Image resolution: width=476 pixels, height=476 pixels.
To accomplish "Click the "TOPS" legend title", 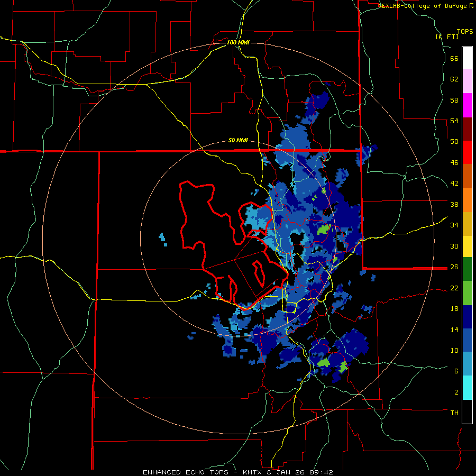I will tap(465, 32).
